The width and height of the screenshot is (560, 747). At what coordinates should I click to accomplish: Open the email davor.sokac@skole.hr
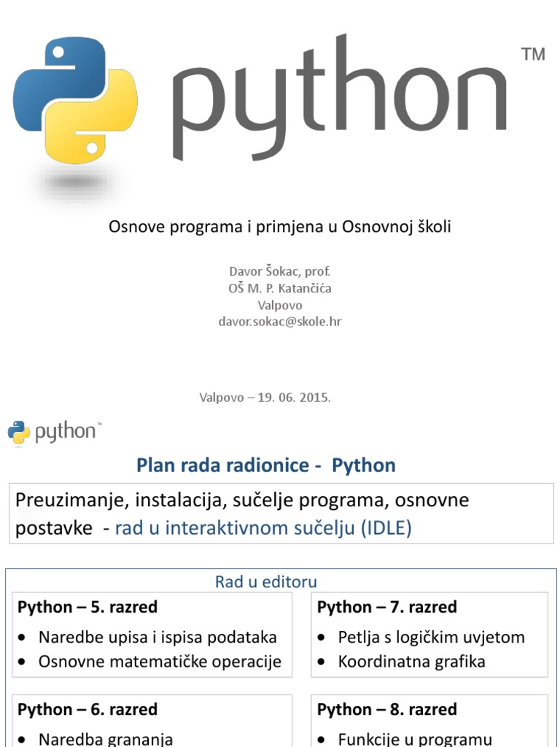(279, 322)
